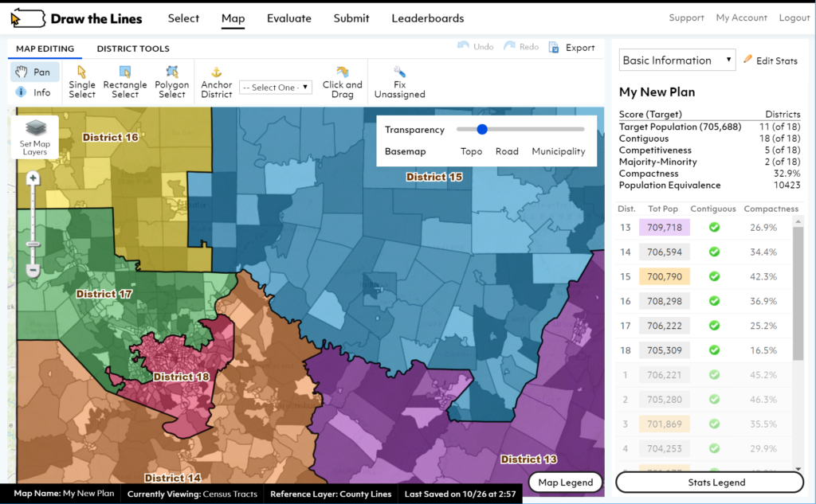Switch basemap to Road view
The height and width of the screenshot is (504, 816).
point(507,151)
